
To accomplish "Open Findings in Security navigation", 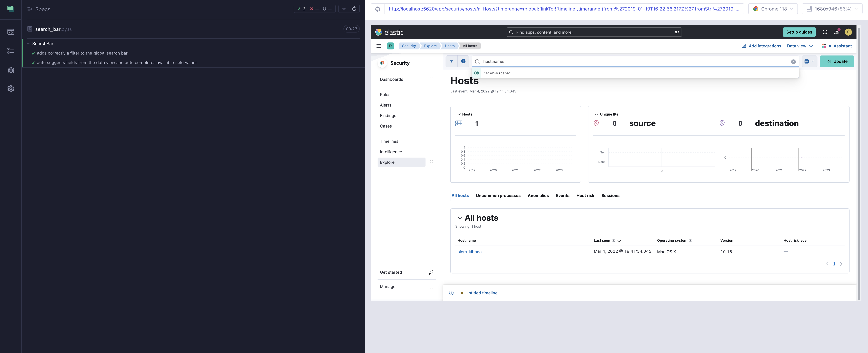I will [388, 115].
